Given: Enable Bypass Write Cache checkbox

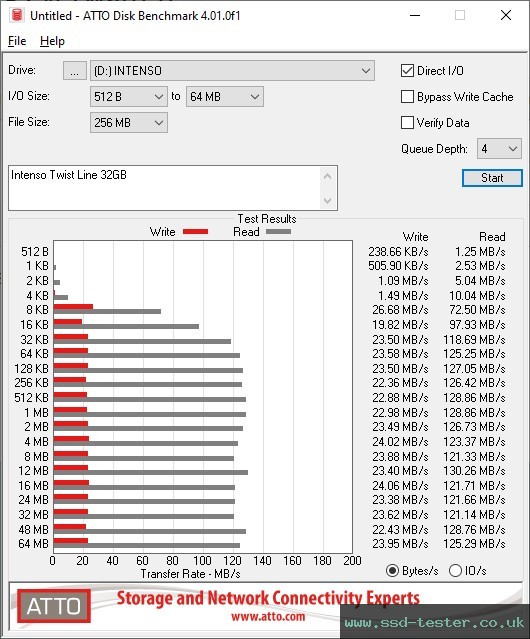Looking at the screenshot, I should 407,97.
